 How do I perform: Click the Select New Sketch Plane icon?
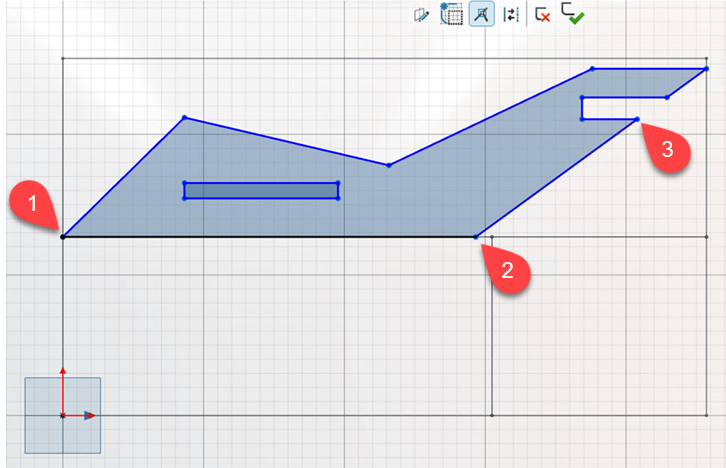[421, 15]
